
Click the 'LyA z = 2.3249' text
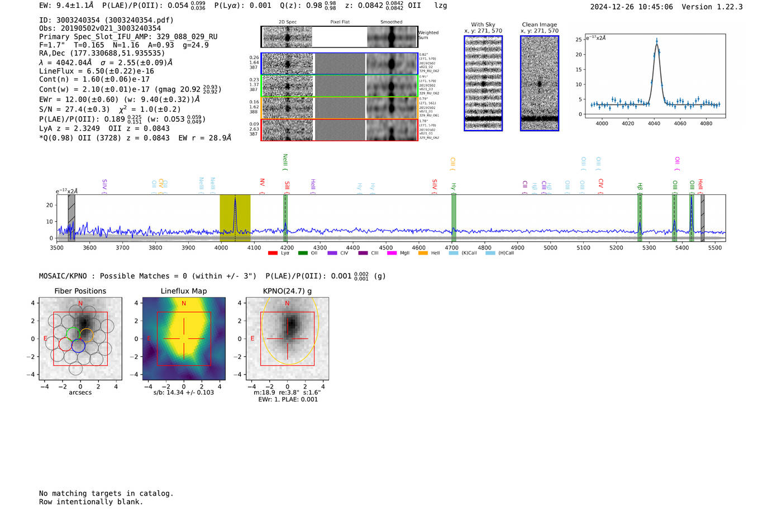[70, 128]
